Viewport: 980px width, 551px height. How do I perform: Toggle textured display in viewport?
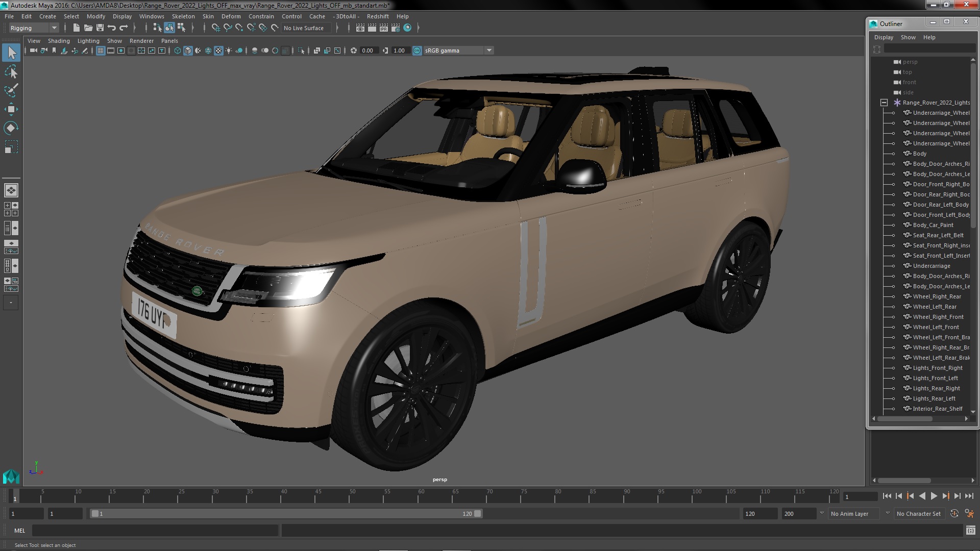(218, 51)
